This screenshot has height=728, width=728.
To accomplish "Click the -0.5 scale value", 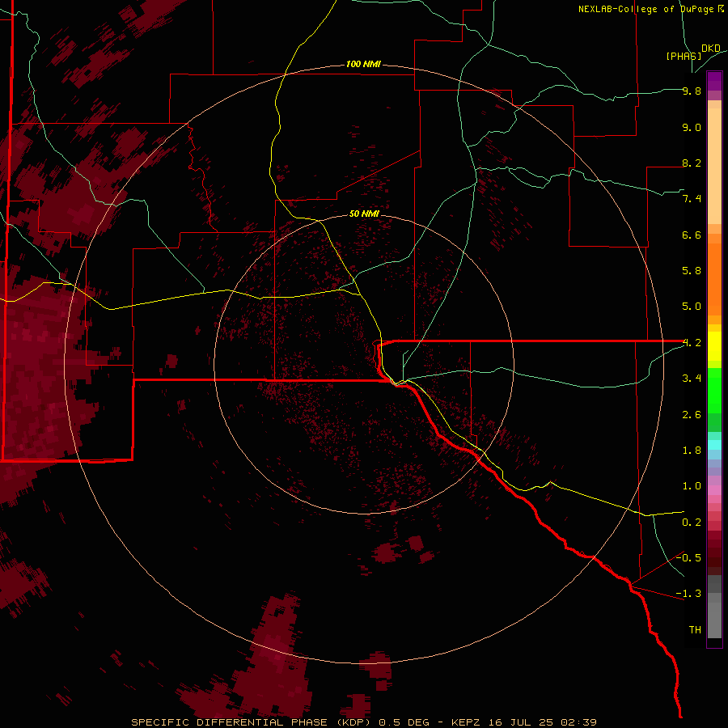I will pyautogui.click(x=688, y=557).
